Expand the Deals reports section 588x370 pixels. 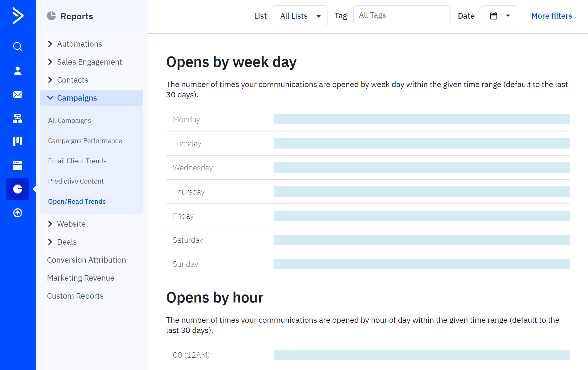click(x=62, y=242)
